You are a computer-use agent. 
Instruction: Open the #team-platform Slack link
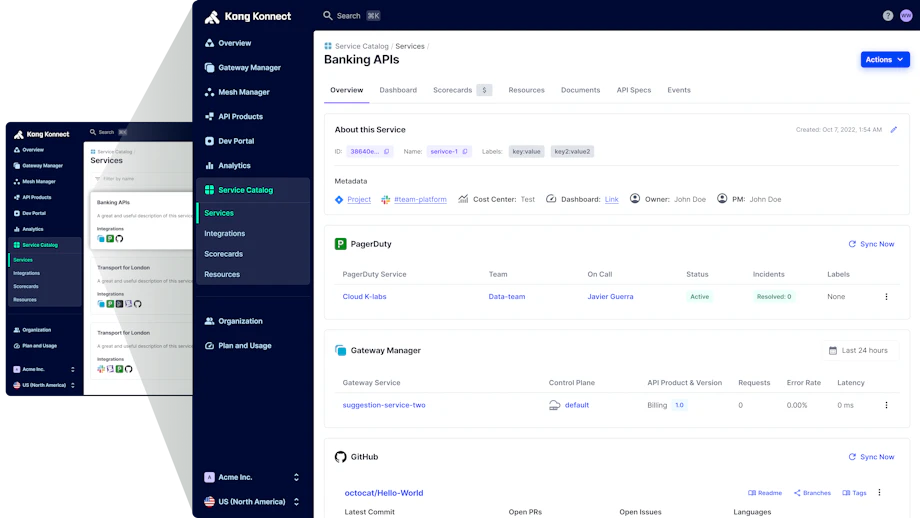(420, 199)
